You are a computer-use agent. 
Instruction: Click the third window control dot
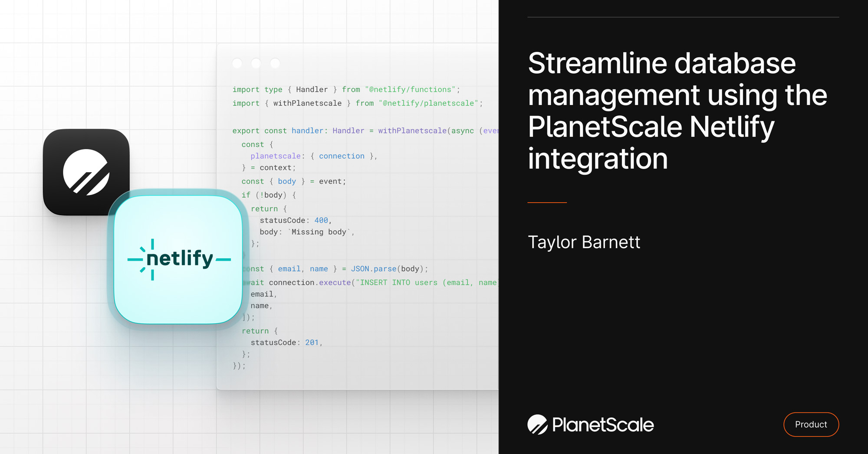275,63
